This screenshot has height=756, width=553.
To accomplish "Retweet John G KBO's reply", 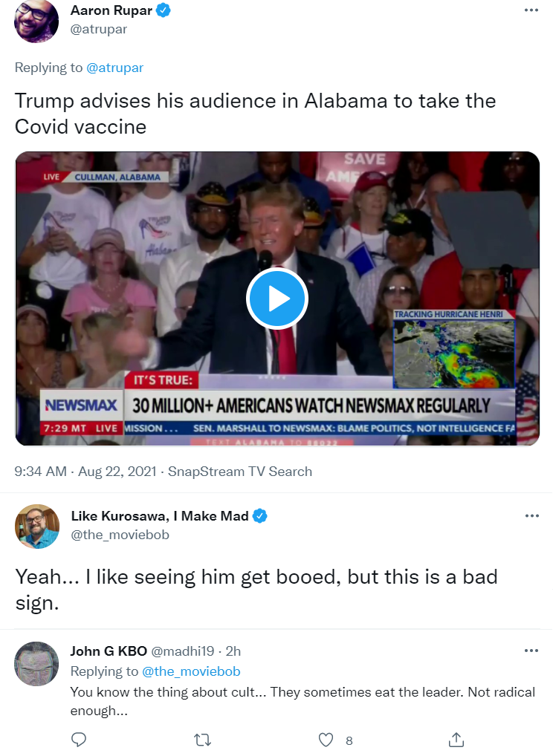I will pos(203,739).
